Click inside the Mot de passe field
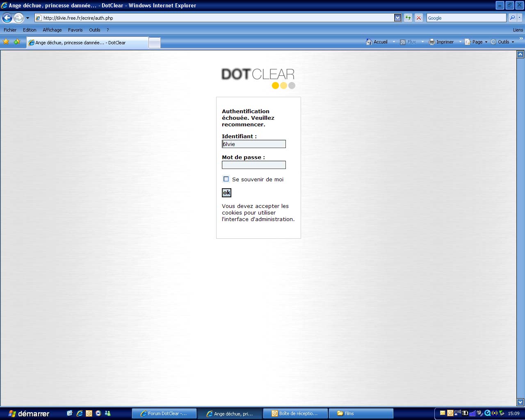The width and height of the screenshot is (525, 420). (x=254, y=165)
